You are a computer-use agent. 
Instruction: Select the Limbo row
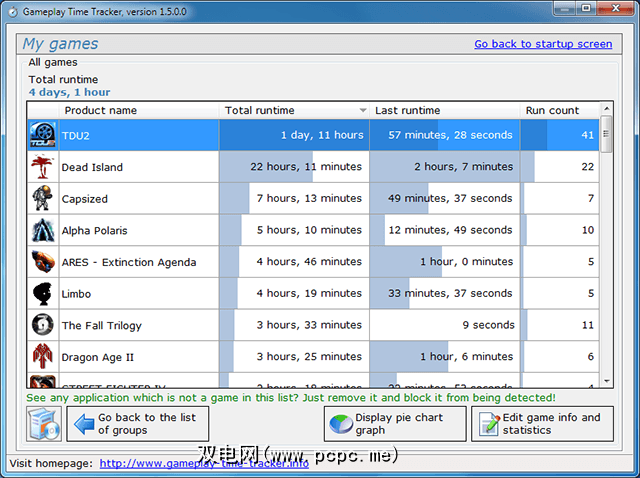[x=313, y=293]
